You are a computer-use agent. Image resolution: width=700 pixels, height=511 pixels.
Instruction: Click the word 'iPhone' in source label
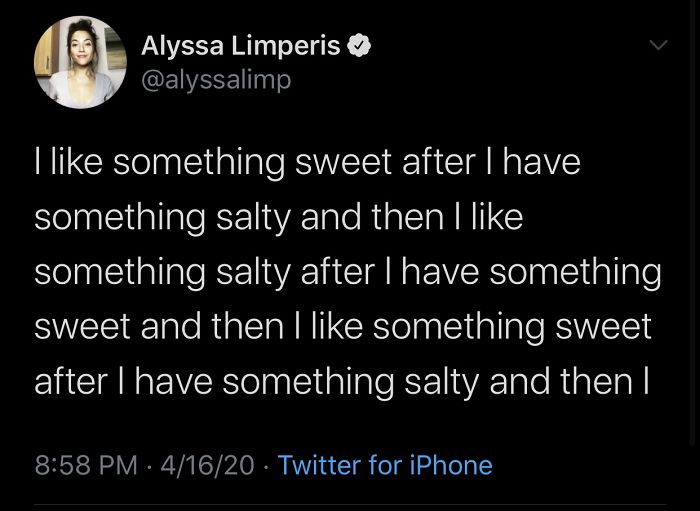(x=449, y=465)
